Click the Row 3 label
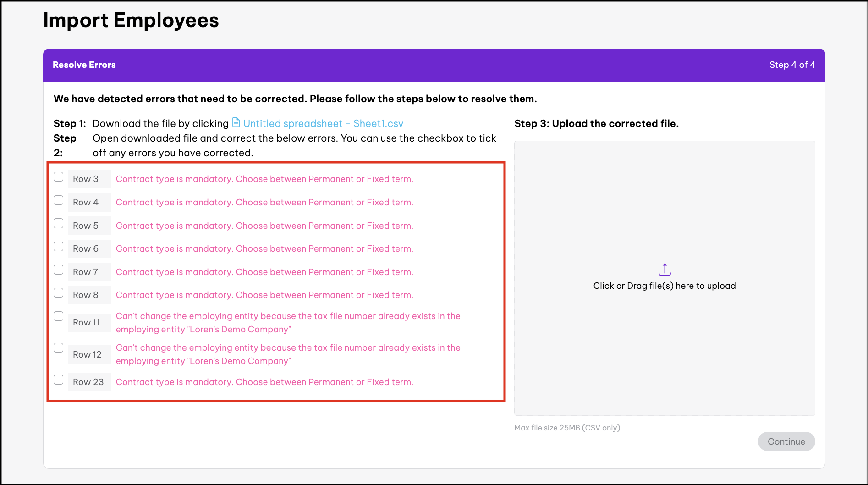Image resolution: width=868 pixels, height=485 pixels. [86, 179]
